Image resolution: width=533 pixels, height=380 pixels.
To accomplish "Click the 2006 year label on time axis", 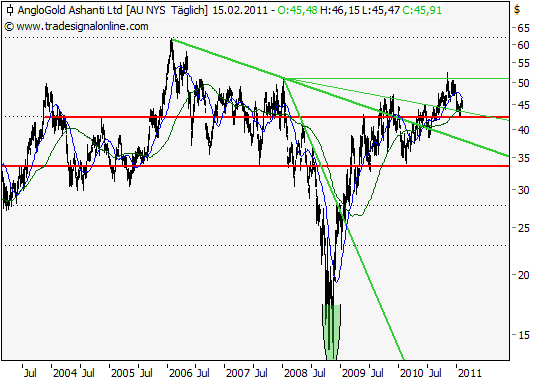I will [180, 373].
